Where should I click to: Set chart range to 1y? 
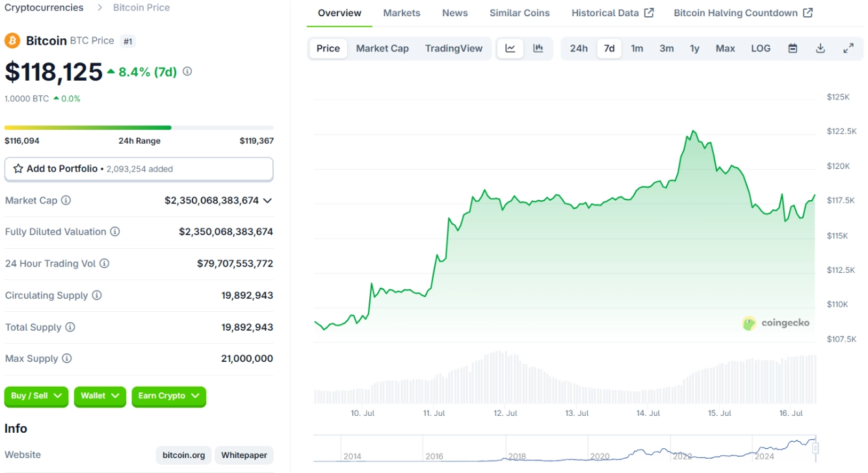coord(694,48)
